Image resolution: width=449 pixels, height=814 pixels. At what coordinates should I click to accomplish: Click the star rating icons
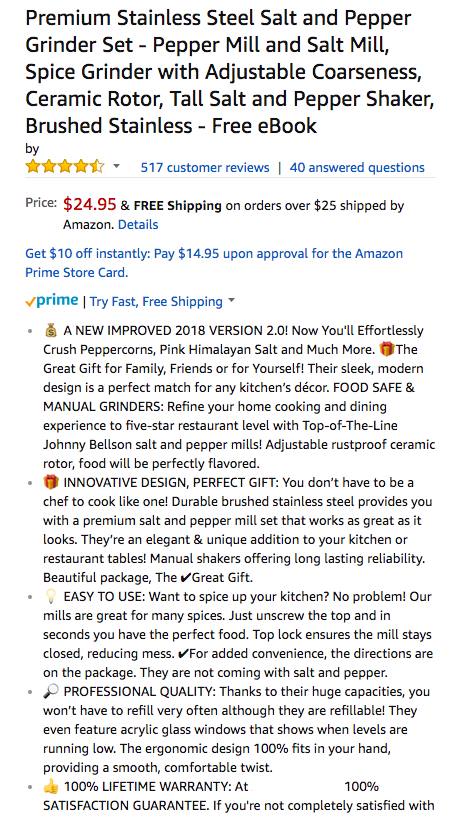click(x=65, y=167)
